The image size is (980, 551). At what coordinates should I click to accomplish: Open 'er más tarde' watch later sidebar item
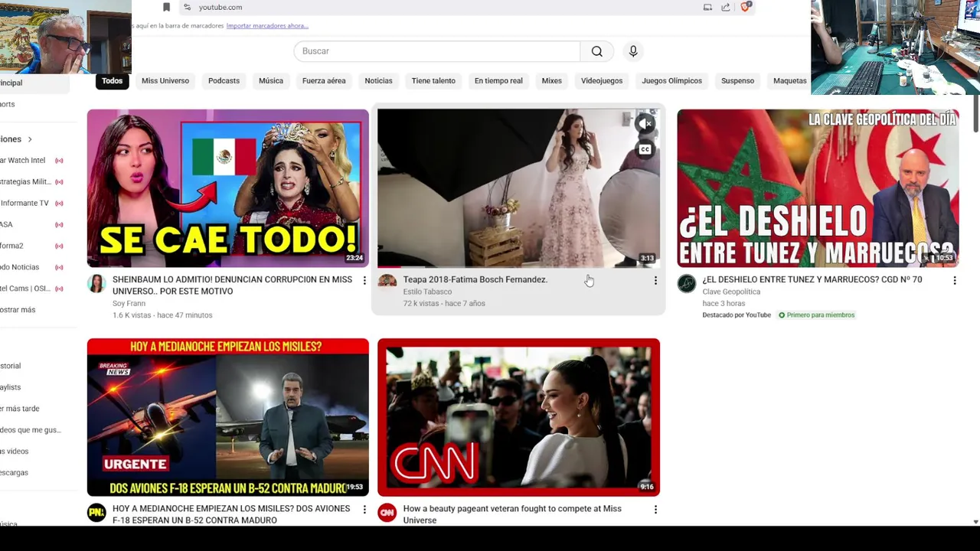click(x=20, y=409)
